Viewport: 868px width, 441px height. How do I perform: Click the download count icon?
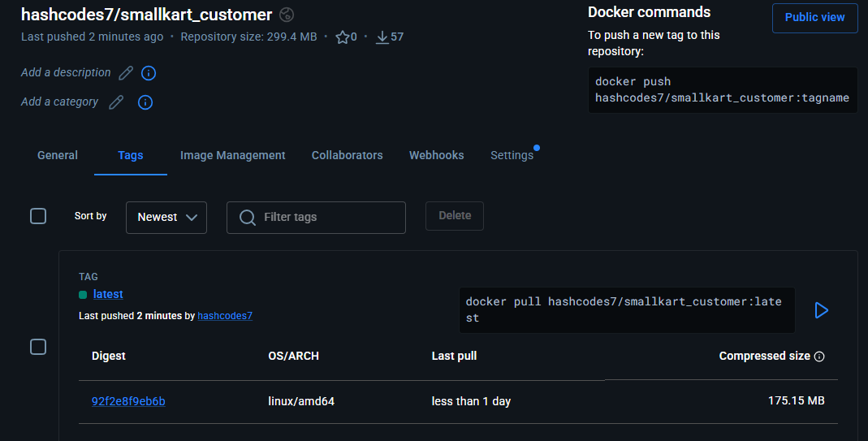click(382, 37)
